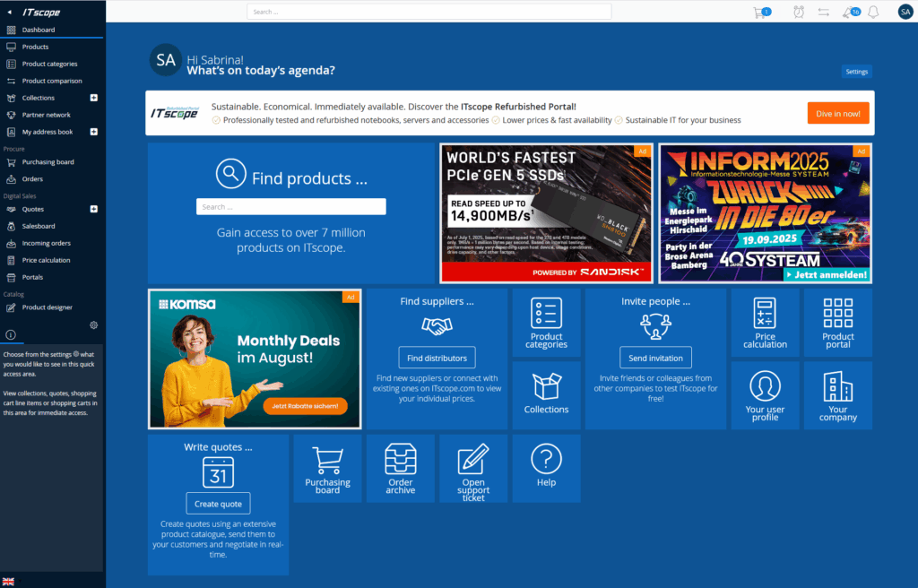The height and width of the screenshot is (588, 918).
Task: Expand Collections with the plus button
Action: pos(94,98)
